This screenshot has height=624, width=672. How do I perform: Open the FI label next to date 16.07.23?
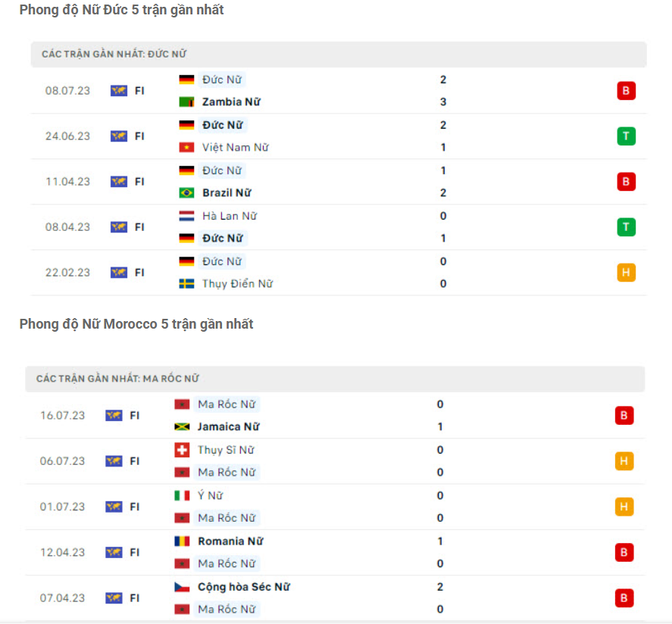(x=135, y=415)
